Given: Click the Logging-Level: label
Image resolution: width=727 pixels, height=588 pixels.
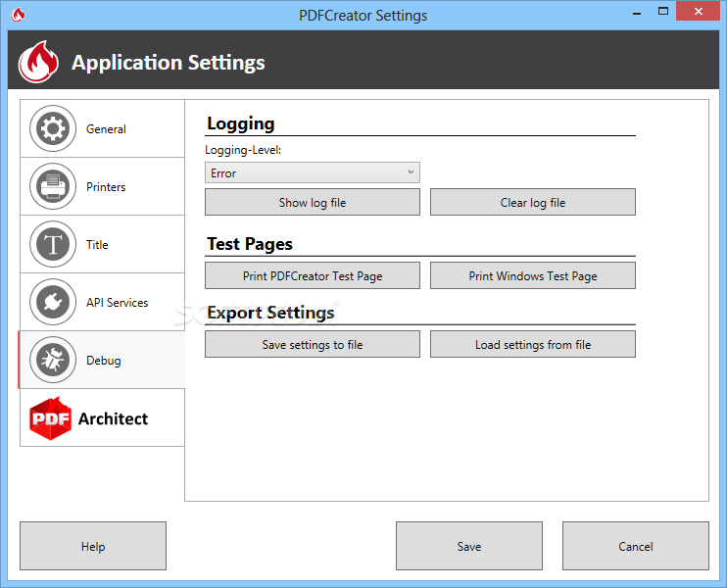Looking at the screenshot, I should (243, 150).
